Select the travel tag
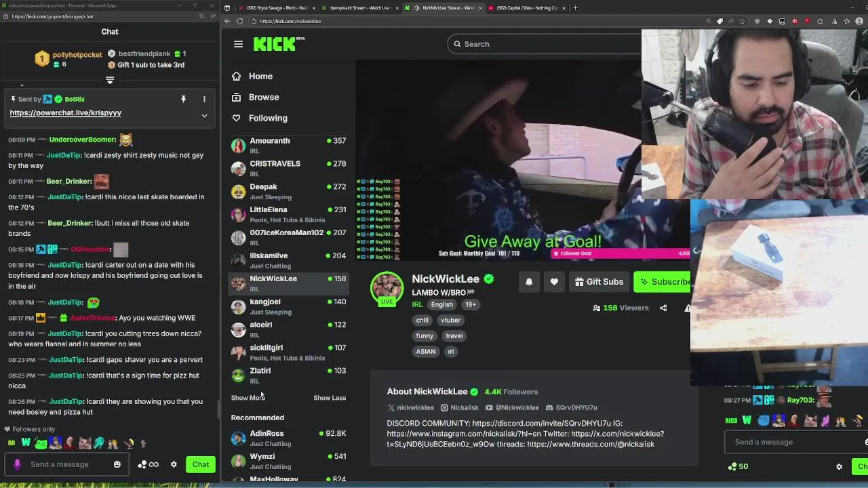This screenshot has width=868, height=488. pos(454,335)
